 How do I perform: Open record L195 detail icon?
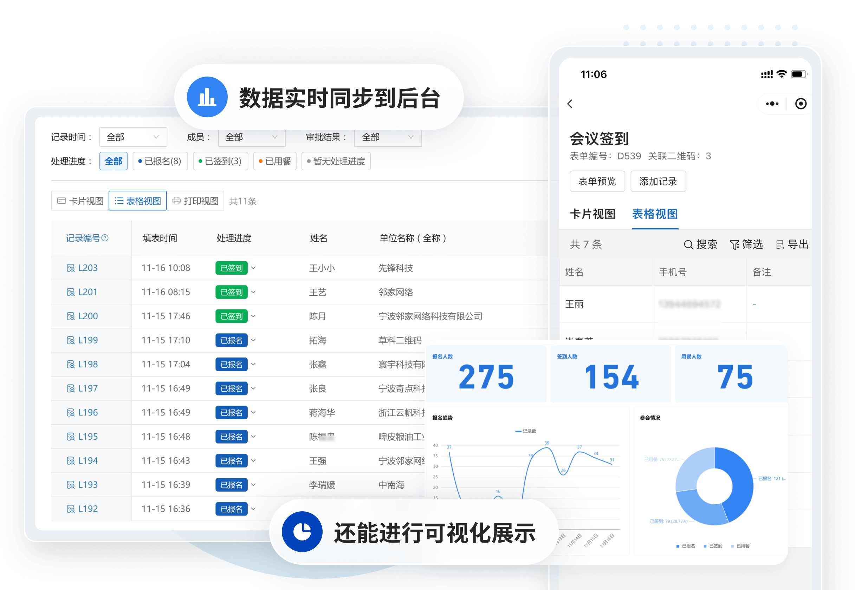pyautogui.click(x=71, y=437)
